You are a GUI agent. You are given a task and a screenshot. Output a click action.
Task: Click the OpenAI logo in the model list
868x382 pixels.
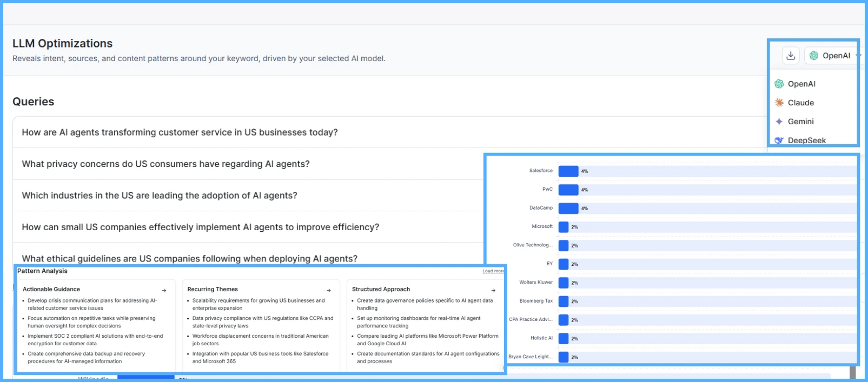pyautogui.click(x=779, y=84)
